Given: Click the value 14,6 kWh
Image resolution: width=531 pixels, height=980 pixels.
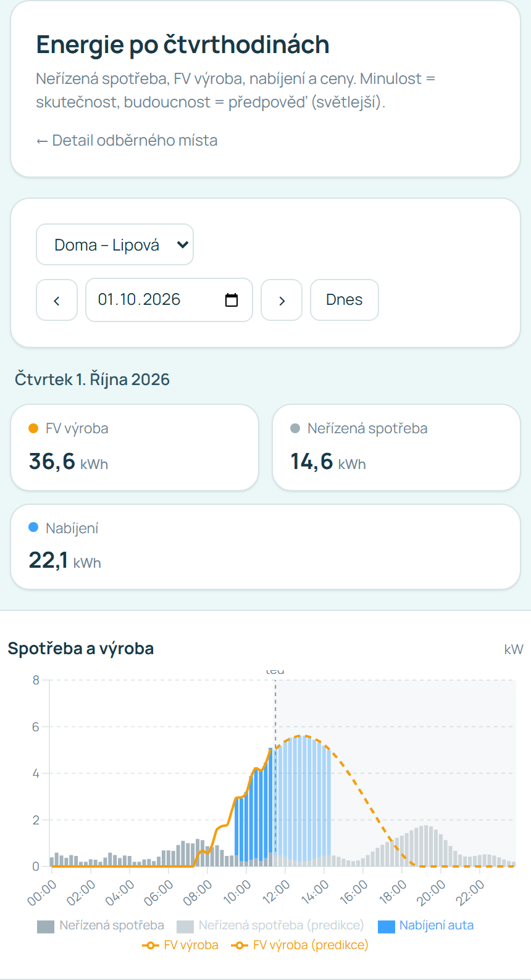Looking at the screenshot, I should click(328, 462).
